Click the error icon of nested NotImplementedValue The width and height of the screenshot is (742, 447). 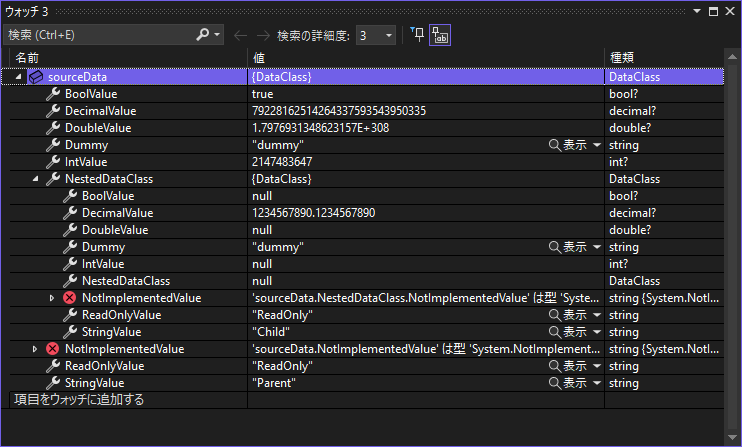[70, 298]
